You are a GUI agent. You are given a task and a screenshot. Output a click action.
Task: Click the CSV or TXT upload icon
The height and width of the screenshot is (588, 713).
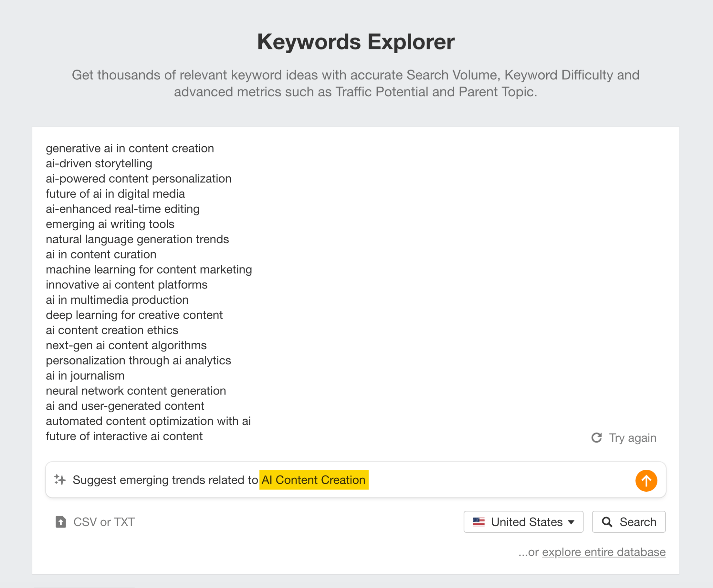tap(59, 522)
